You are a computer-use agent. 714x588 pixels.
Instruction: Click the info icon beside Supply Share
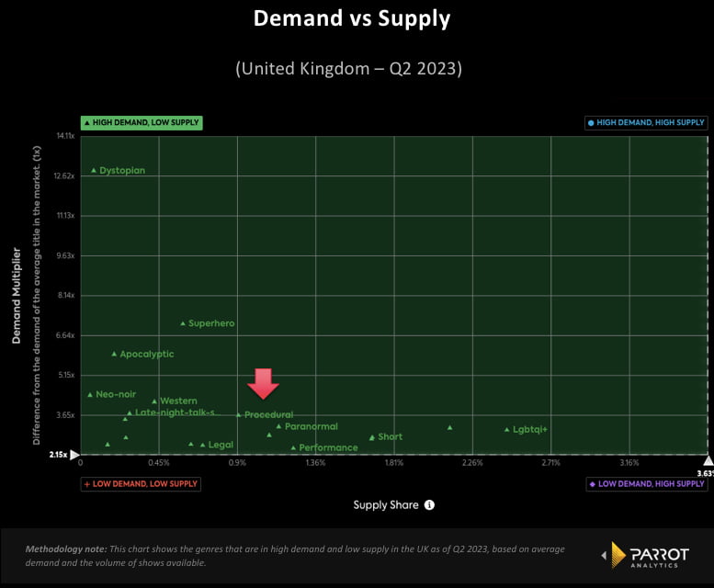click(x=430, y=504)
